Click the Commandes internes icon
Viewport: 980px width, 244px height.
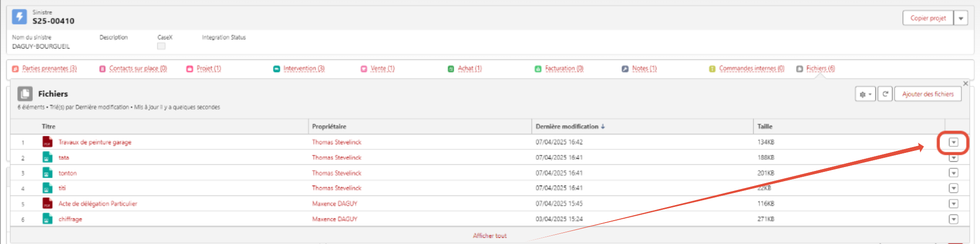(712, 69)
